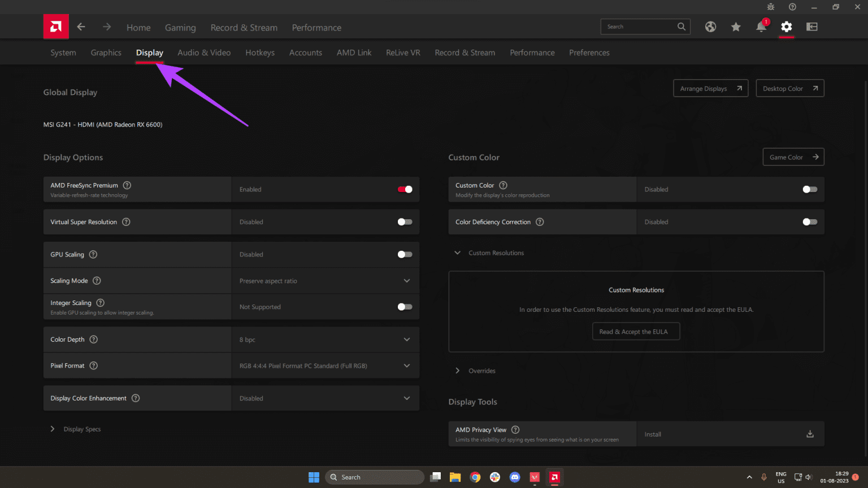Open the Scaling Mode dropdown

pyautogui.click(x=406, y=280)
